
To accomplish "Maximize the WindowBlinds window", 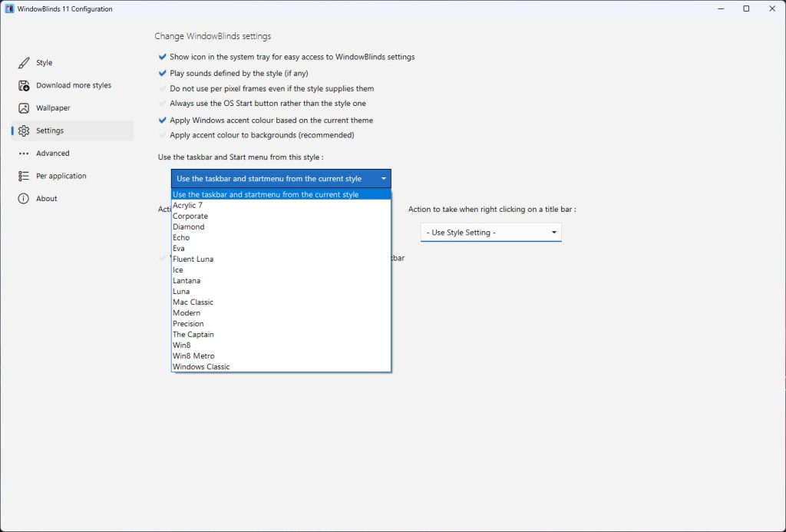I will click(x=746, y=8).
